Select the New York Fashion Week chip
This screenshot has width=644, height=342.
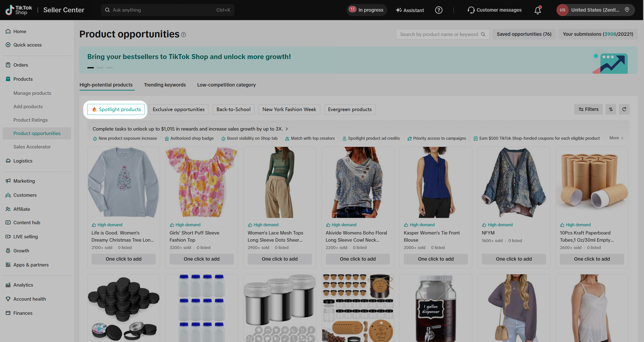click(x=289, y=110)
